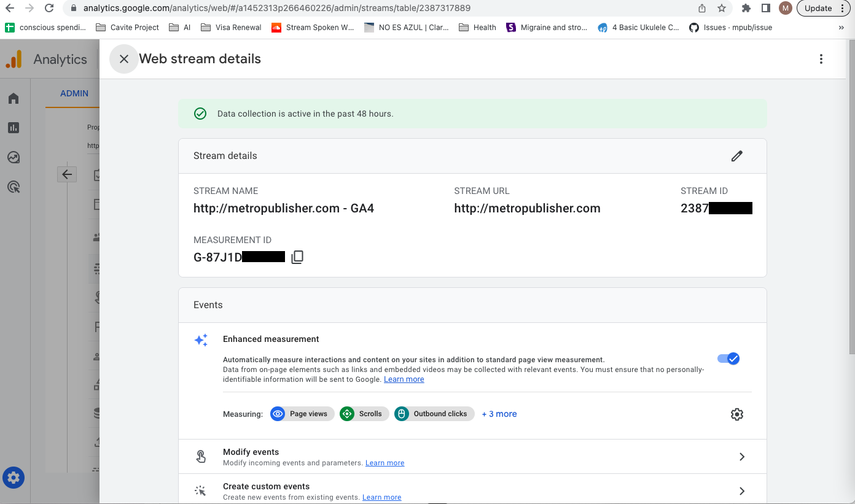Click the stream URL http://metropublisher.com
This screenshot has height=504, width=855.
coord(527,208)
